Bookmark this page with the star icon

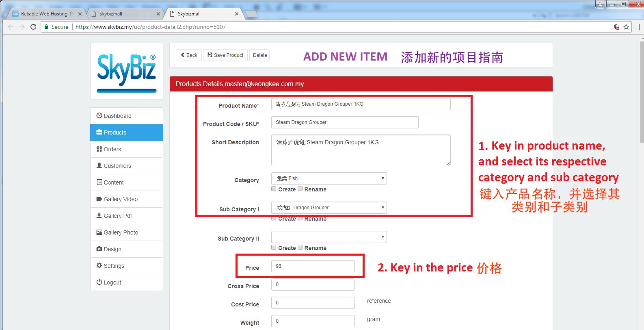point(626,27)
